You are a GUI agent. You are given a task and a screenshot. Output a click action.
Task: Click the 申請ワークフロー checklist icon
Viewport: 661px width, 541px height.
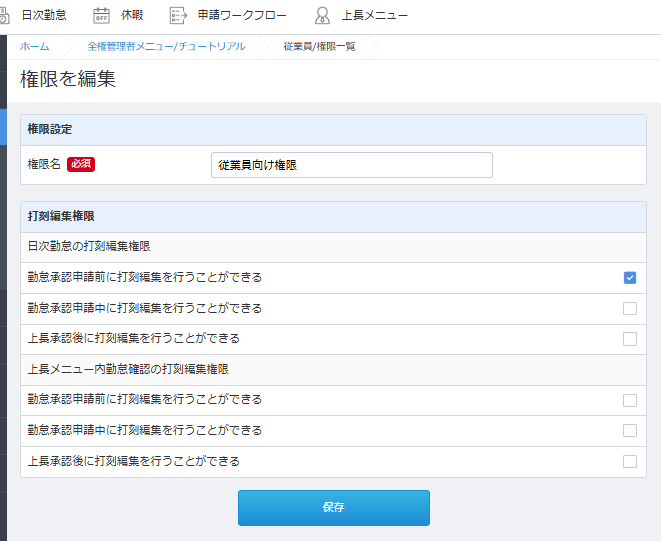[178, 15]
